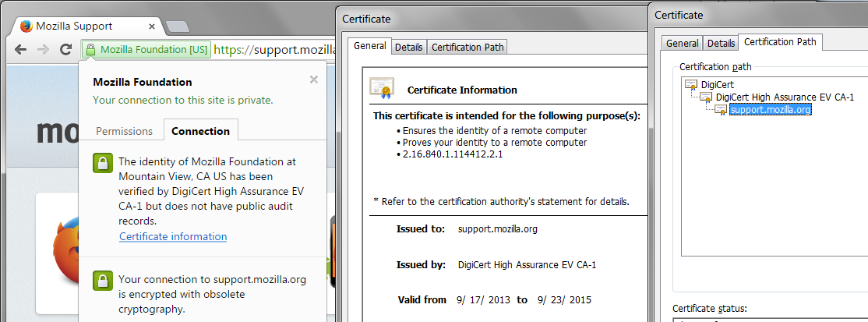The width and height of the screenshot is (868, 322).
Task: Switch to the Permissions tab in popup
Action: tap(124, 131)
